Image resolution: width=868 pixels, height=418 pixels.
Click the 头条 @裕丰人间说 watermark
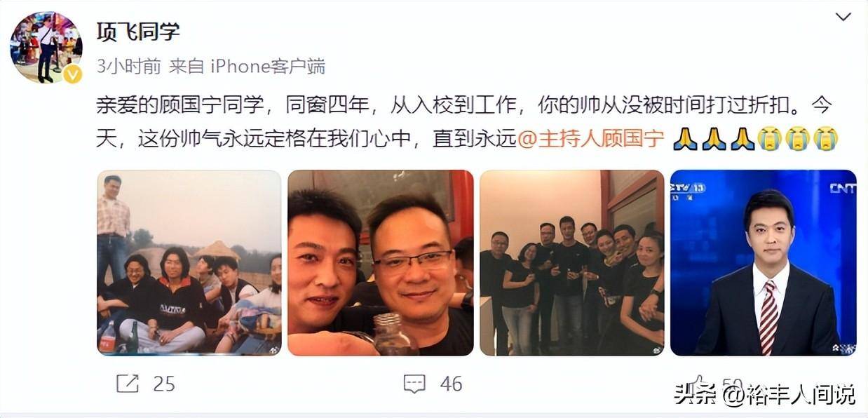coord(765,395)
